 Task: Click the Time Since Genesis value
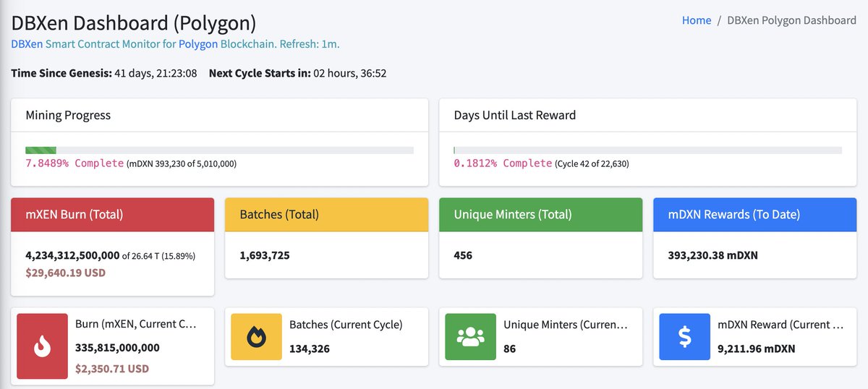coord(156,74)
